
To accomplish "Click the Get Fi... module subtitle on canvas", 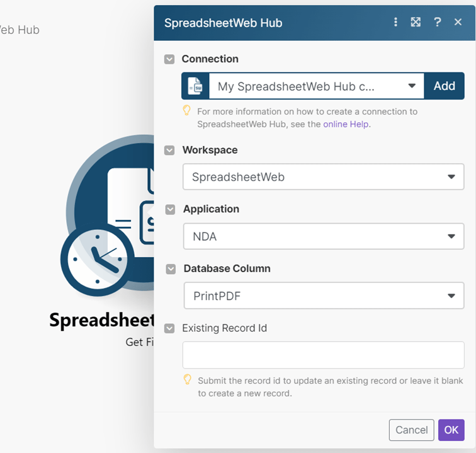I will pyautogui.click(x=140, y=342).
